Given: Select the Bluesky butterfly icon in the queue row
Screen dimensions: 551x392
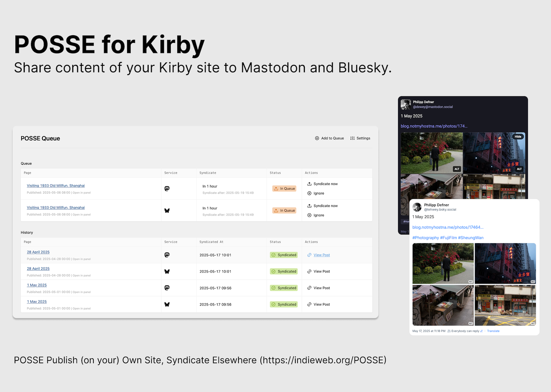Looking at the screenshot, I should tap(167, 210).
